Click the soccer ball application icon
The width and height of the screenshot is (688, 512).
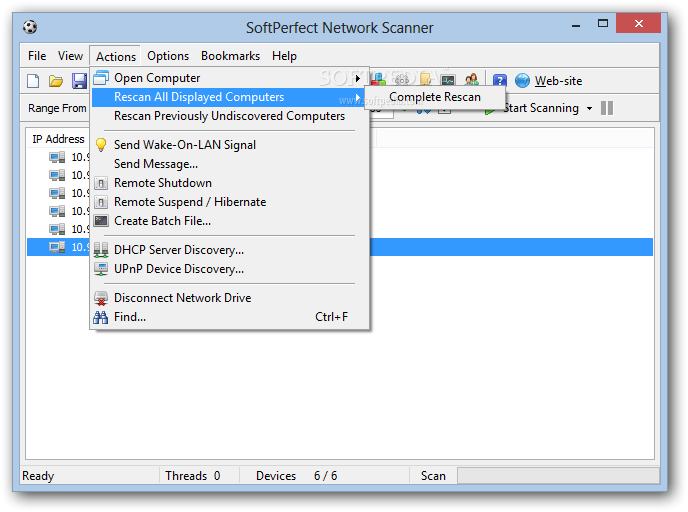click(x=30, y=27)
